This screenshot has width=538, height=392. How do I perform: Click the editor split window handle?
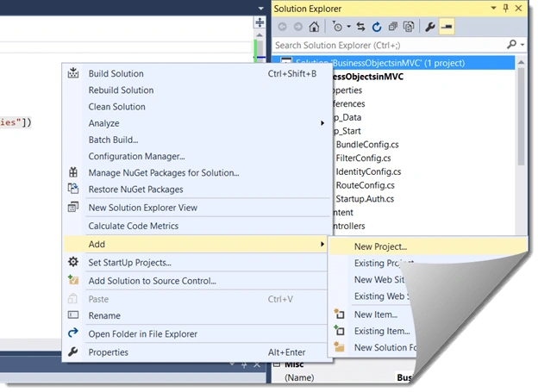coord(260,22)
